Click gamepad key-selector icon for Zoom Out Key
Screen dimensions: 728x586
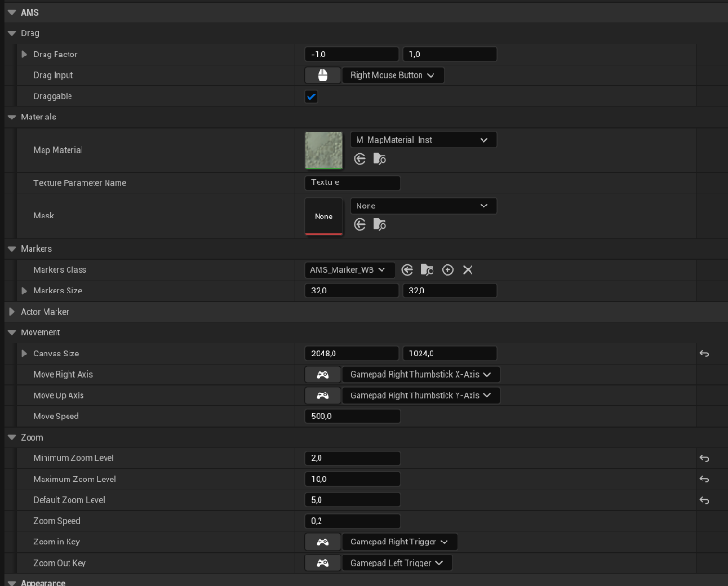322,563
